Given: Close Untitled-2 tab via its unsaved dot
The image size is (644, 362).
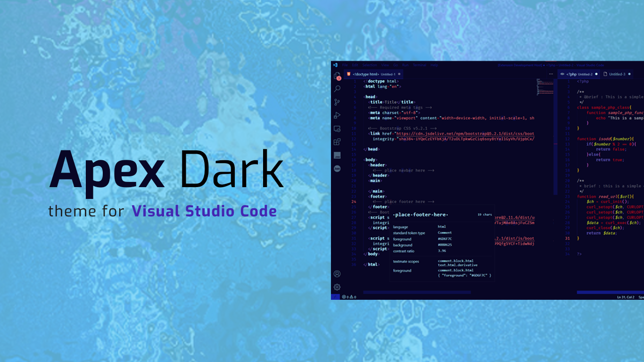Looking at the screenshot, I should [596, 74].
